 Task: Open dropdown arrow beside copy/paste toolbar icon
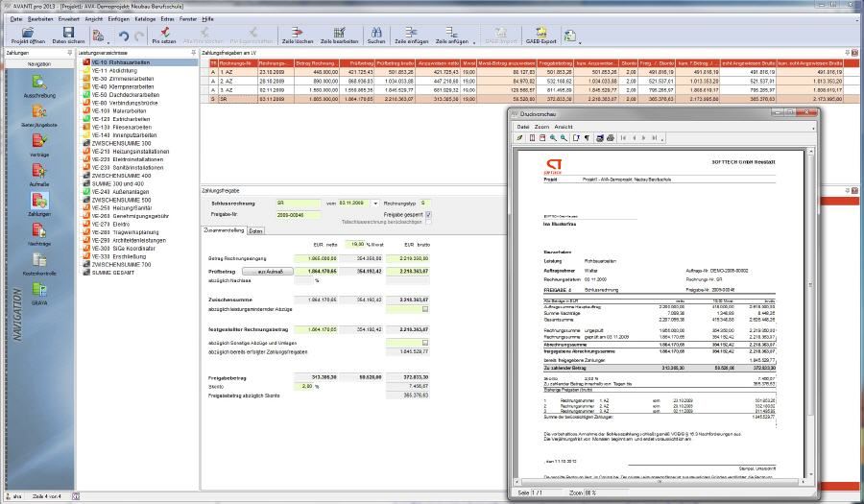[108, 41]
